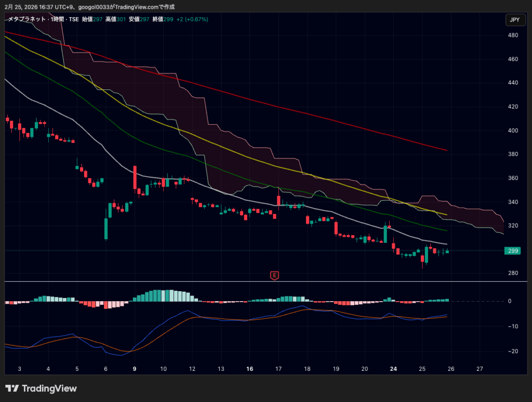Screen dimensions: 532x402
Task: Click the メタプラネット symbol name in legend
Action: click(x=26, y=19)
